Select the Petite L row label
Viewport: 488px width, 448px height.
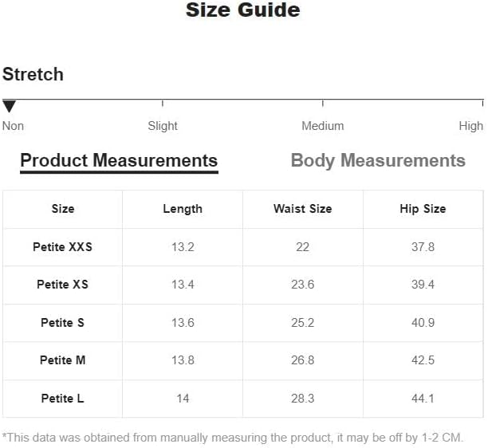(62, 399)
